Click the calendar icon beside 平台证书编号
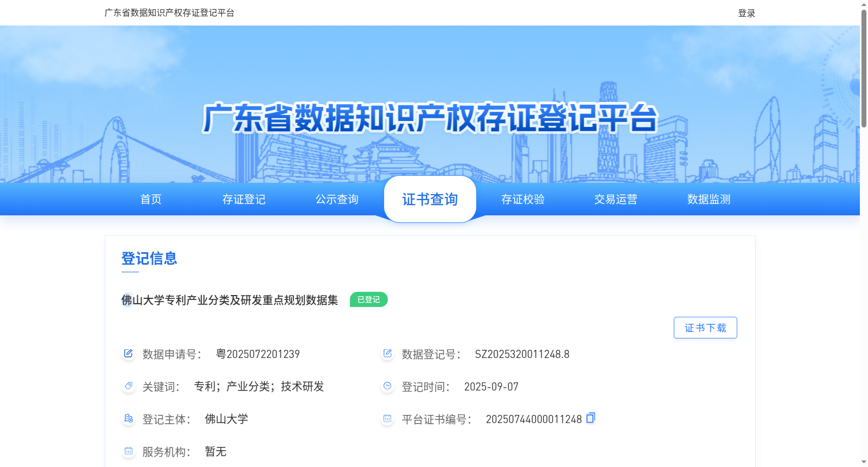Screen dimensions: 868x467 (387, 419)
